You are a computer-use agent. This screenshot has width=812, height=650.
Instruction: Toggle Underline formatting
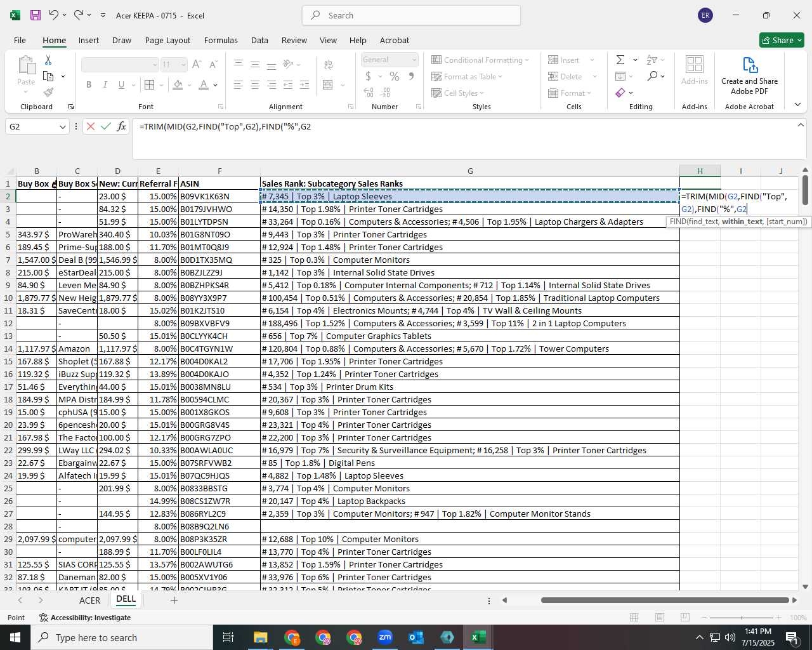pyautogui.click(x=121, y=84)
